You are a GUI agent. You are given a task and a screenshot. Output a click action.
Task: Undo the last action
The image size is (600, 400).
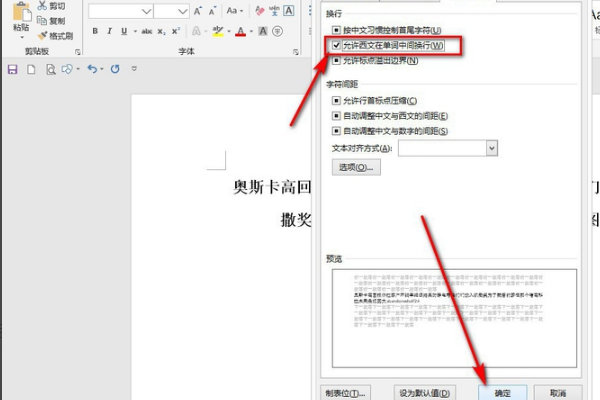tap(92, 69)
